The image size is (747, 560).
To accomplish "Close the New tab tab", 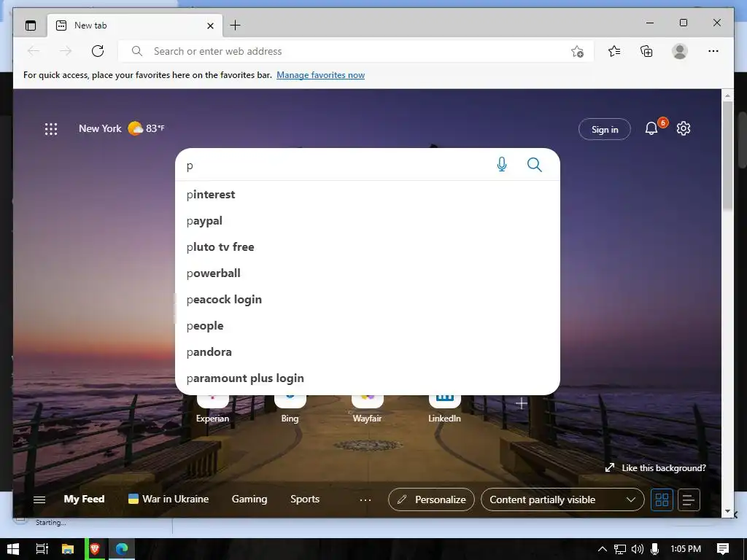I will pyautogui.click(x=210, y=26).
